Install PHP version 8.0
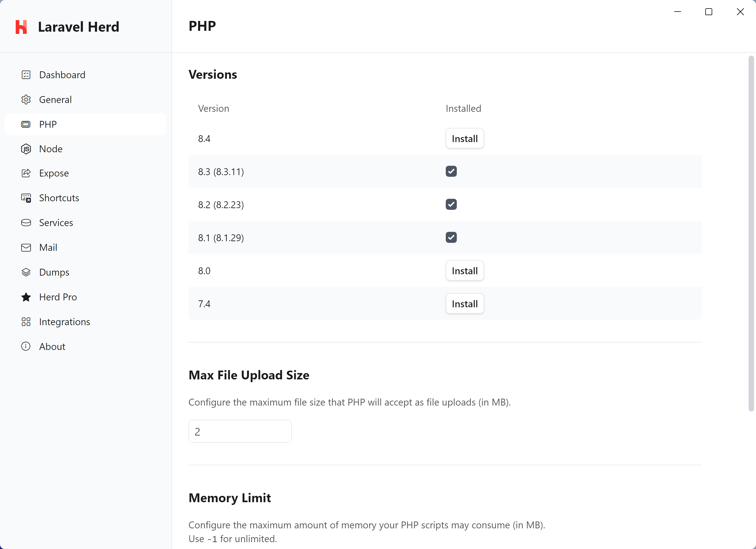This screenshot has height=549, width=756. 464,270
